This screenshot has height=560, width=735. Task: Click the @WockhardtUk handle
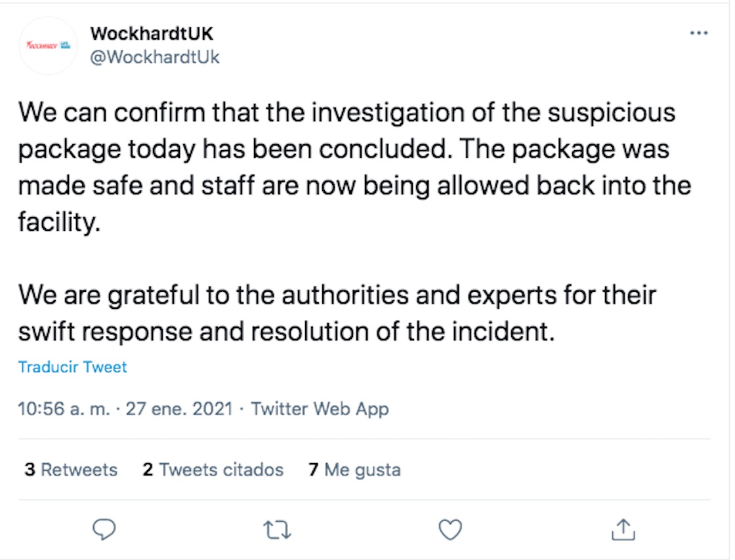154,57
